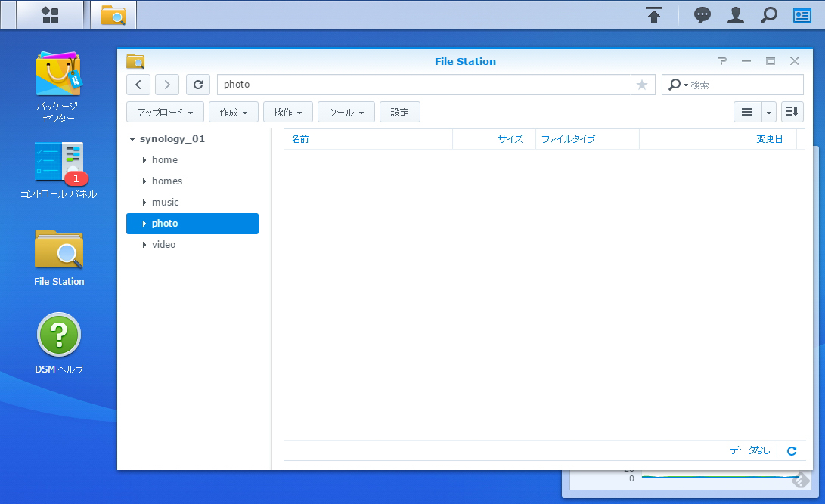
Task: Open the user options icon
Action: pyautogui.click(x=736, y=15)
